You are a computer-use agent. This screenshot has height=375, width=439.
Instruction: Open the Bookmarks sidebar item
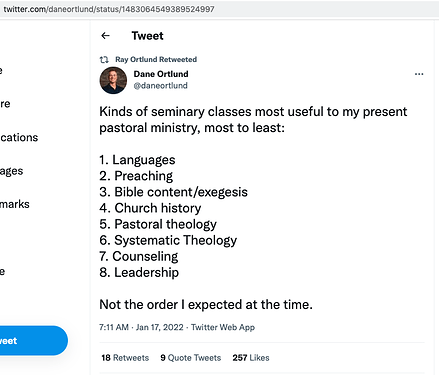(15, 204)
